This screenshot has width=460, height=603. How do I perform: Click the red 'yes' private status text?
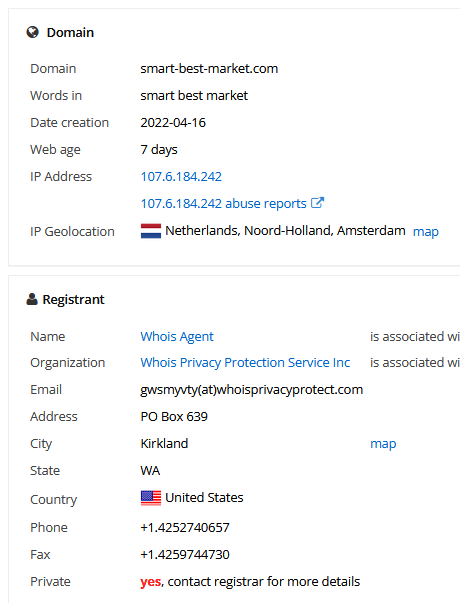(150, 582)
